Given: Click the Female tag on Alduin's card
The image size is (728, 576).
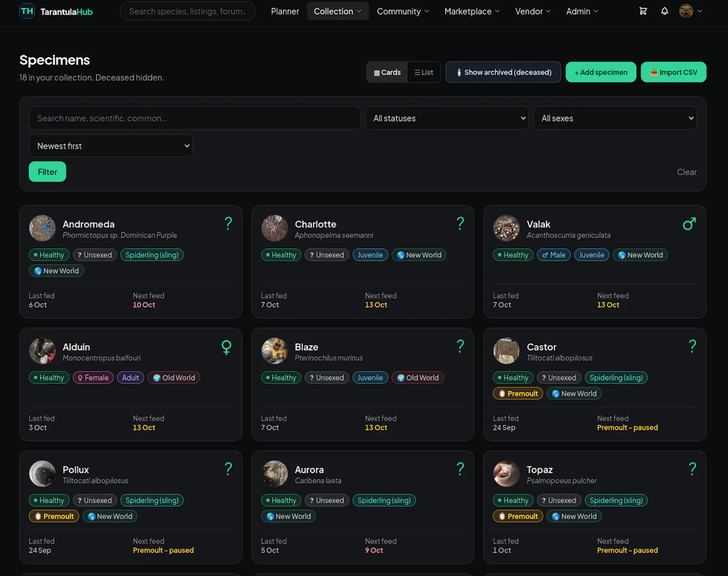Looking at the screenshot, I should [93, 377].
